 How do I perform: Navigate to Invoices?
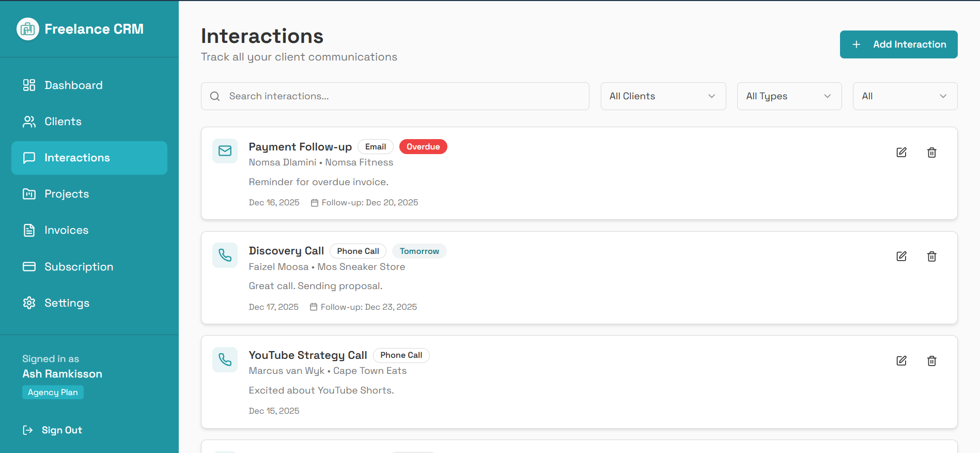[89, 230]
